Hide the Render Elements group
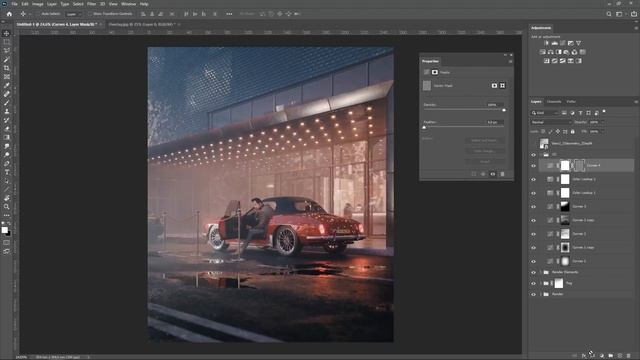640x360 pixels. coord(533,272)
